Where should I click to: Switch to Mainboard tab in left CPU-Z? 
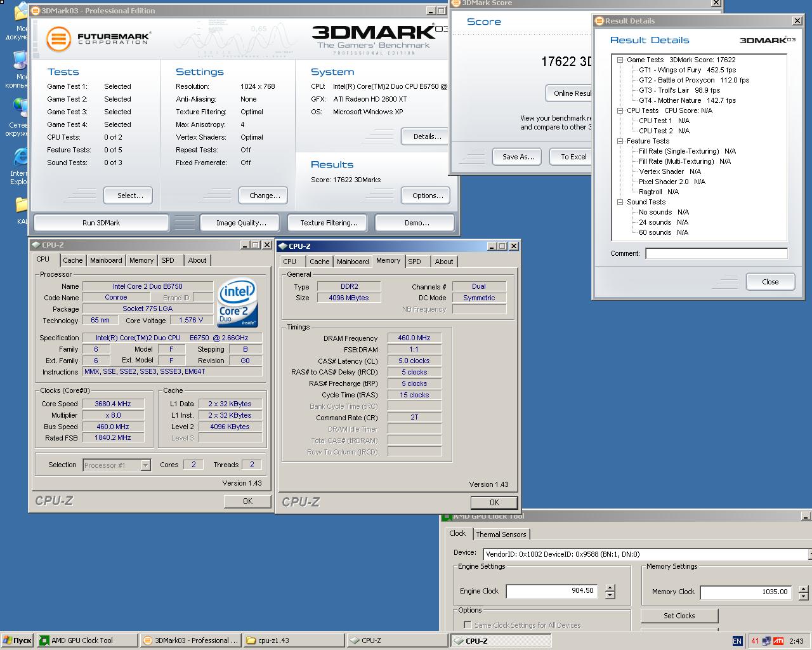click(x=106, y=260)
